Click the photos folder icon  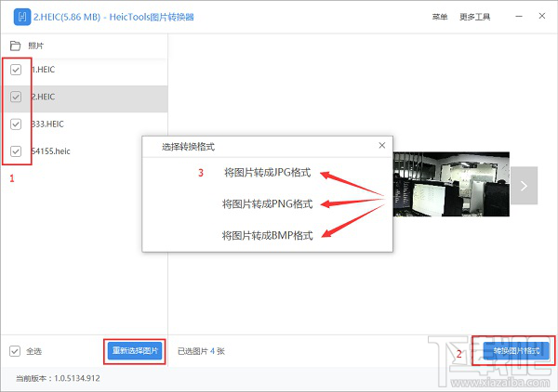[15, 46]
